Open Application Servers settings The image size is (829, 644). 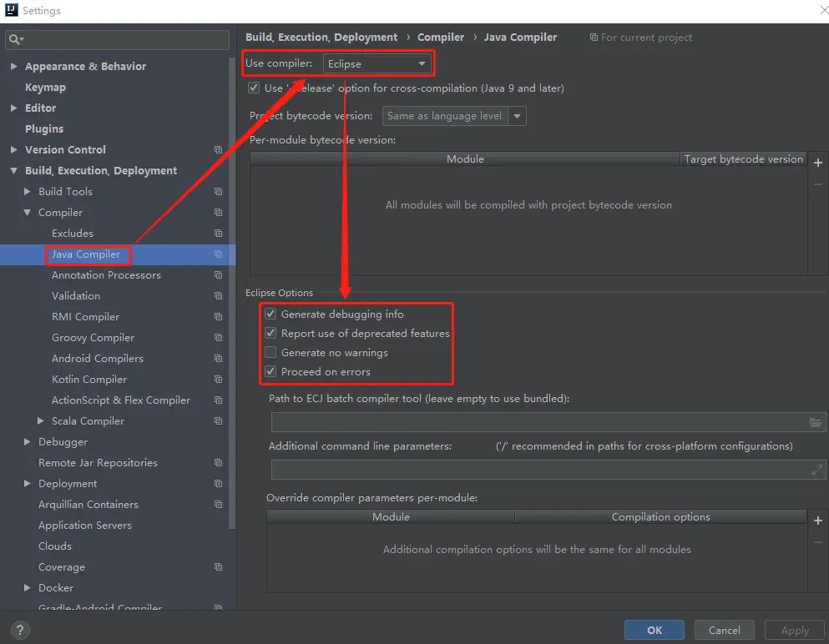[84, 526]
